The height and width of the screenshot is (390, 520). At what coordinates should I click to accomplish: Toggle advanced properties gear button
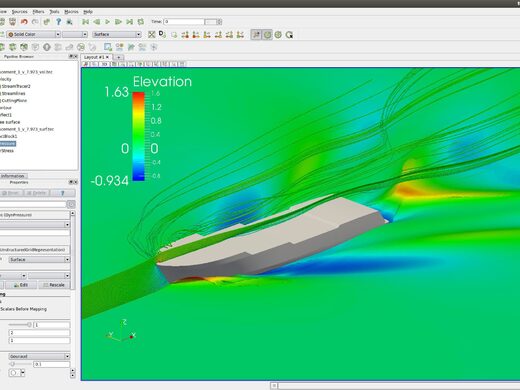tap(71, 204)
